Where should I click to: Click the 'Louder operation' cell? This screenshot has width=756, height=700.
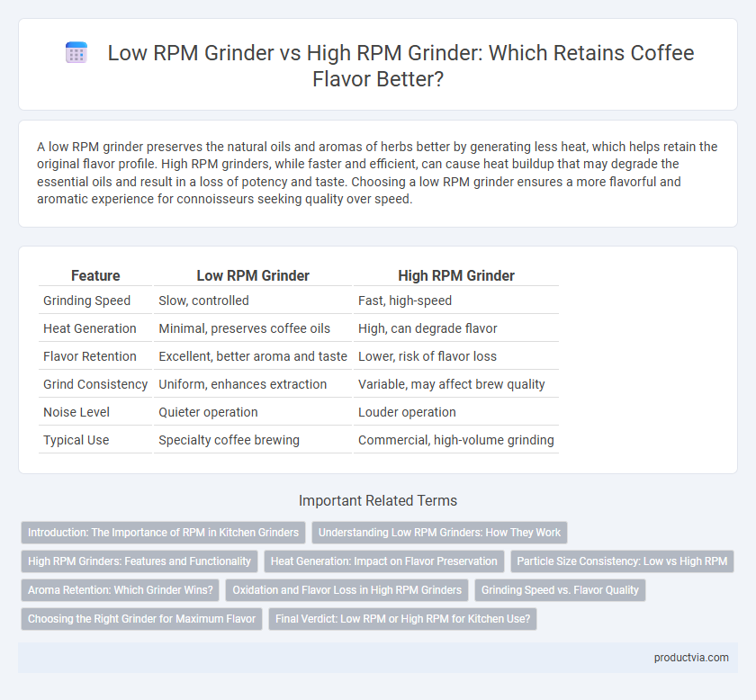point(407,412)
